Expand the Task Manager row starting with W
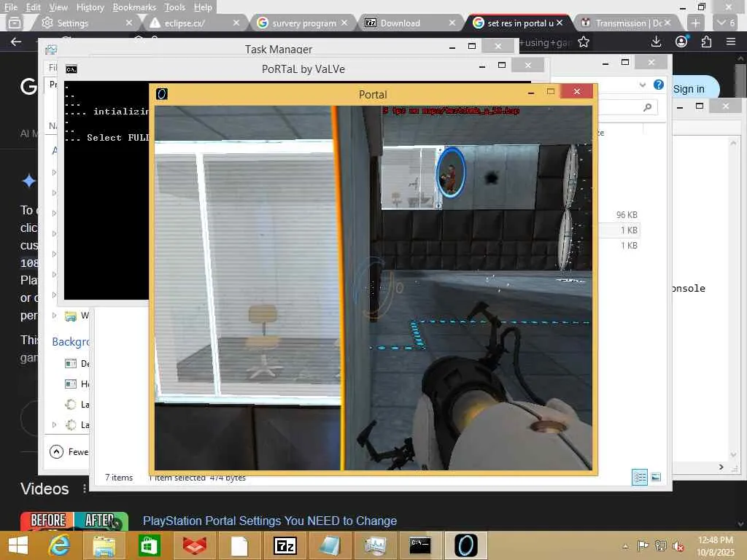This screenshot has width=747, height=560. tap(54, 315)
